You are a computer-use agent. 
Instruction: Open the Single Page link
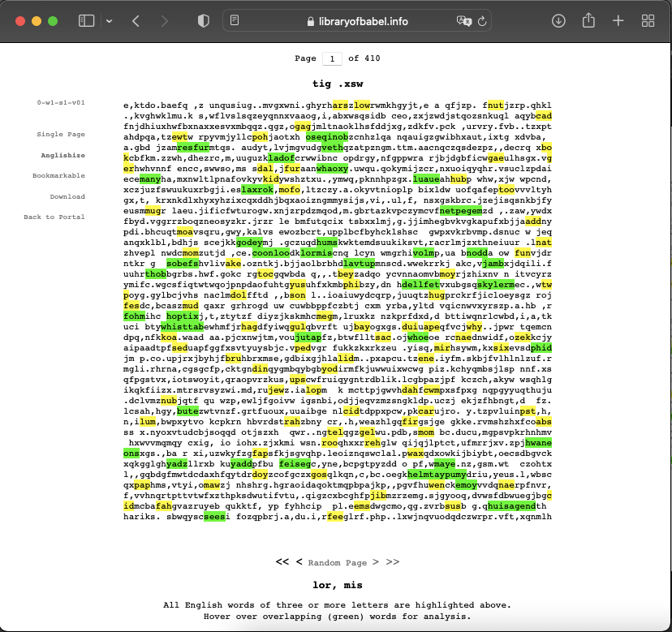click(x=61, y=135)
